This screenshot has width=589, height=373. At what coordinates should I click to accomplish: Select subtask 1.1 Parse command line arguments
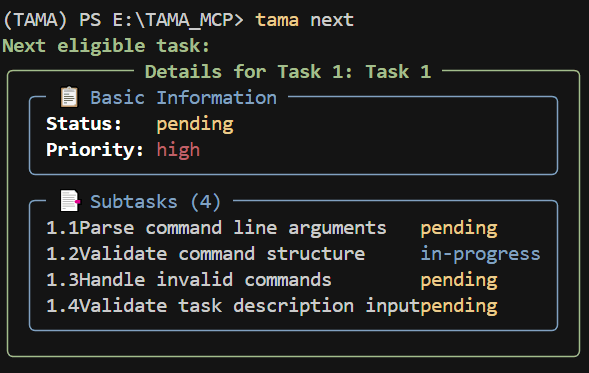click(216, 228)
